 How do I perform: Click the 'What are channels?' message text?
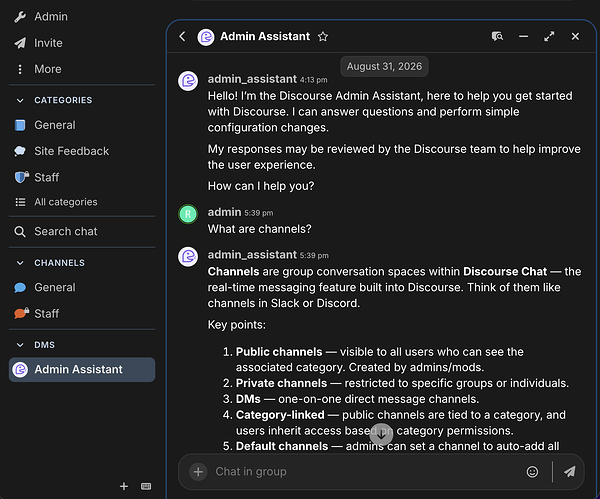[x=259, y=229]
